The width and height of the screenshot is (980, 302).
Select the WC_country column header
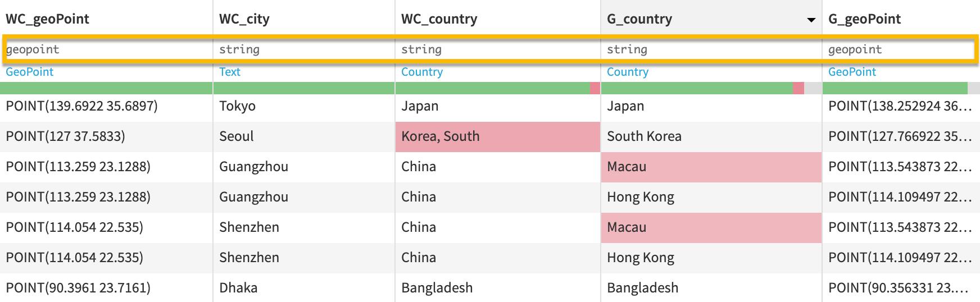439,19
